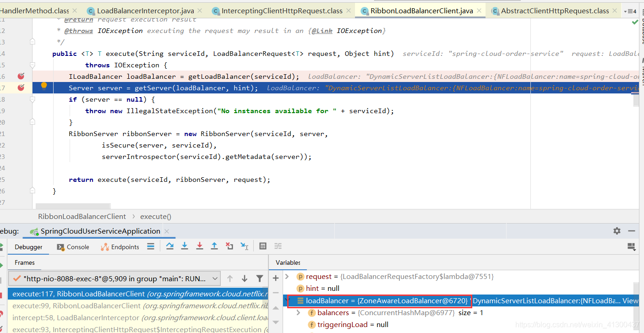This screenshot has width=644, height=333.
Task: Open the thread selector dropdown
Action: tap(115, 278)
